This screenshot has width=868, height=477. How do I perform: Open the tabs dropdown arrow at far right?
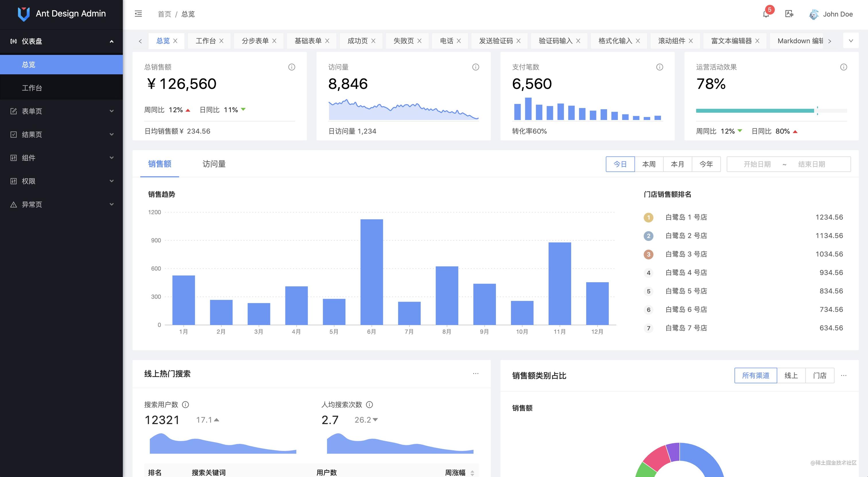pyautogui.click(x=851, y=41)
